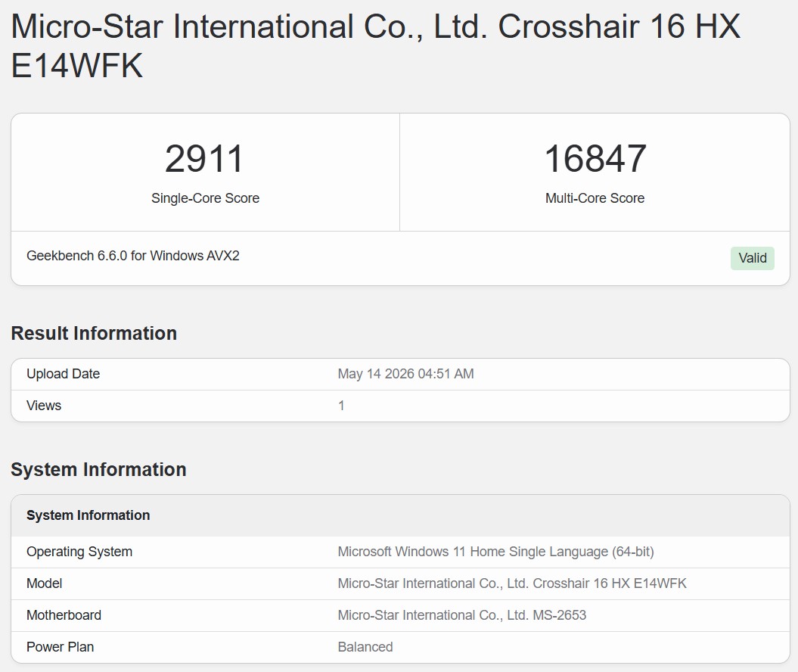
Task: Click the Power Plan row label
Action: (x=60, y=647)
